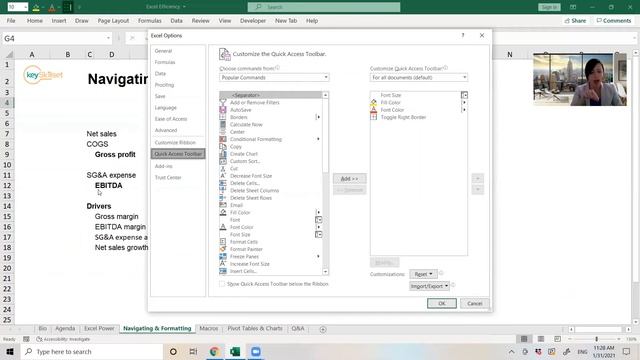Screen dimensions: 640x360
Task: Select Font Size command in left list
Action: (x=271, y=235)
